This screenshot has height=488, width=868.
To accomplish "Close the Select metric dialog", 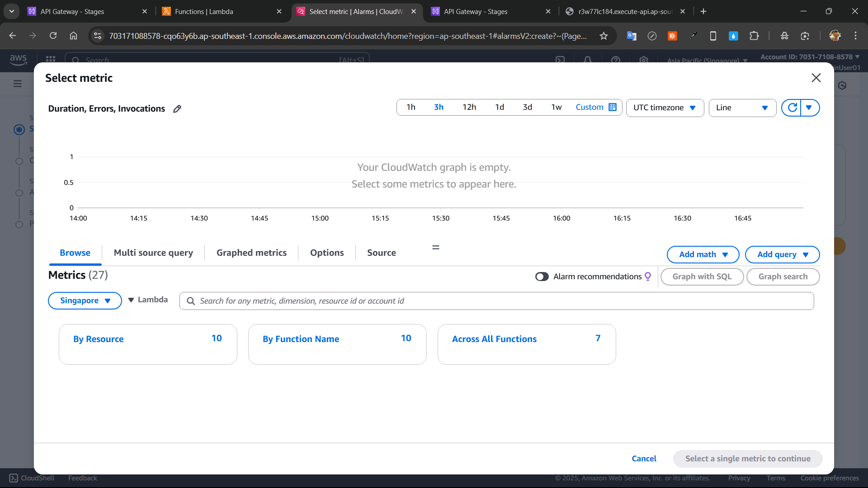I will (816, 78).
